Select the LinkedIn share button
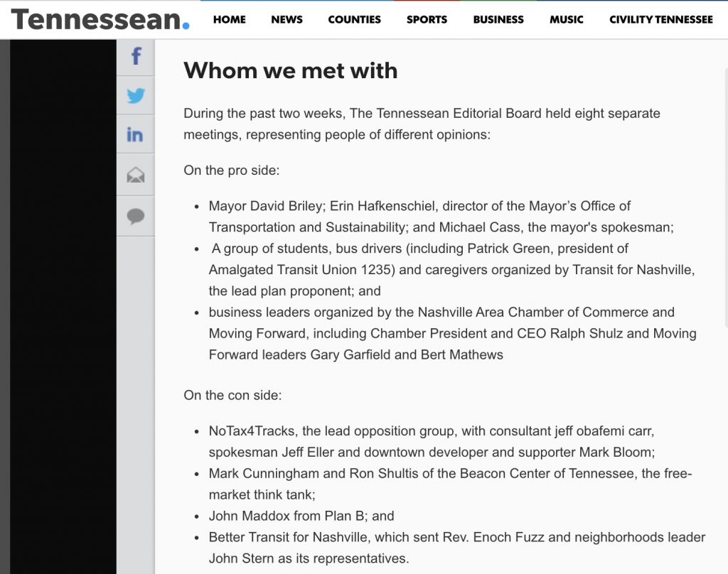 (135, 134)
